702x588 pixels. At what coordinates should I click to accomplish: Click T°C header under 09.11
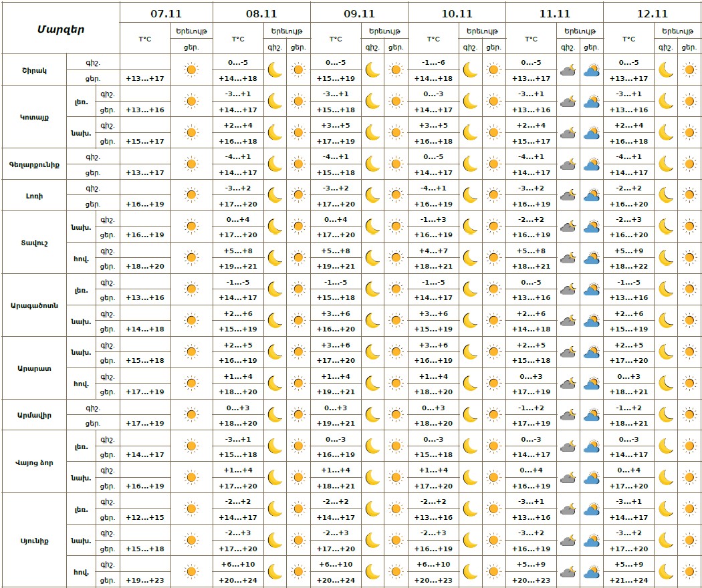pyautogui.click(x=336, y=39)
